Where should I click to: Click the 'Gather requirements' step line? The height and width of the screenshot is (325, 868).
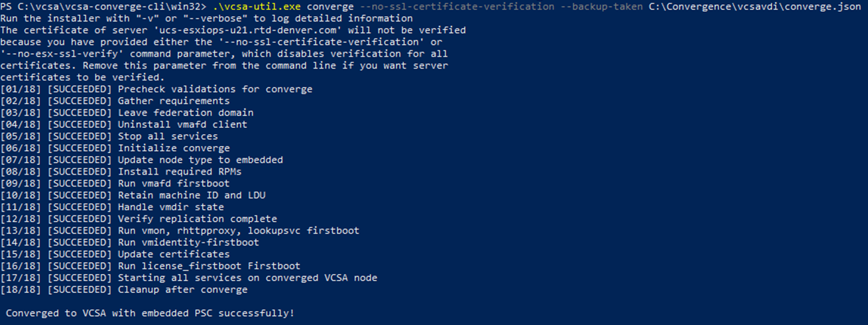coord(173,101)
